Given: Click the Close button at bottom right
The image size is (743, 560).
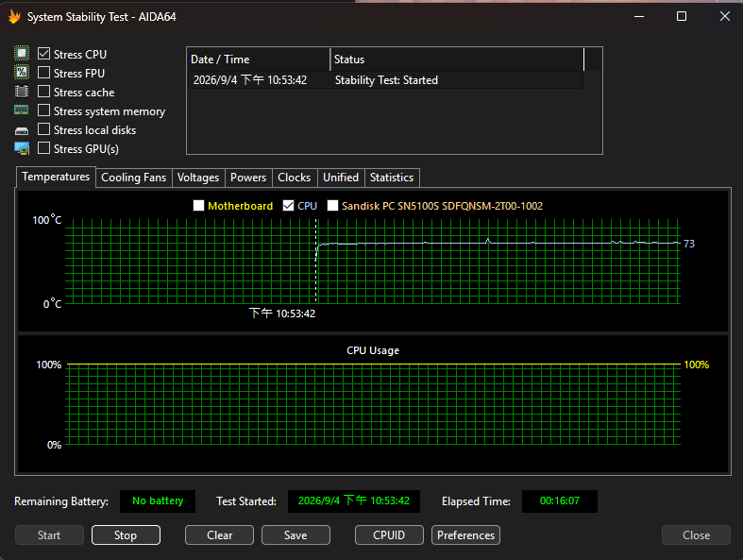Looking at the screenshot, I should click(696, 535).
